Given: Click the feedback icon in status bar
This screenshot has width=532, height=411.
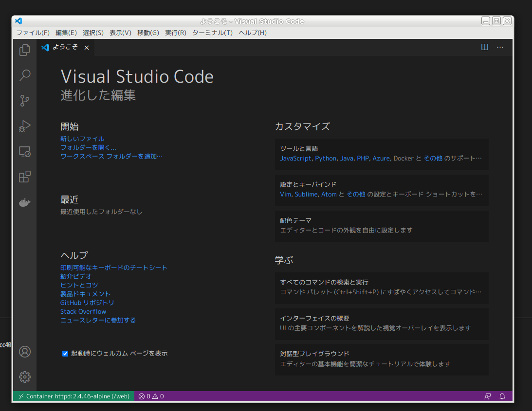Looking at the screenshot, I should [x=488, y=396].
